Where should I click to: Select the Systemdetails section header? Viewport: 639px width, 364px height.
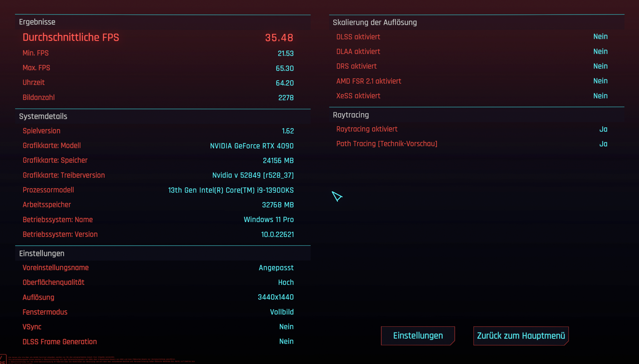click(43, 116)
